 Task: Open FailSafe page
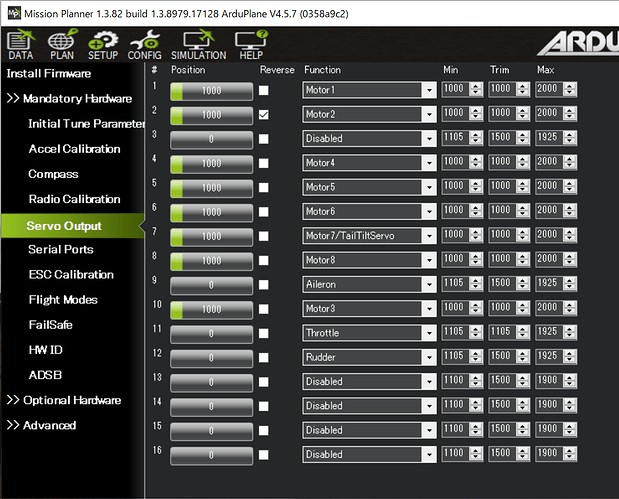(x=51, y=325)
